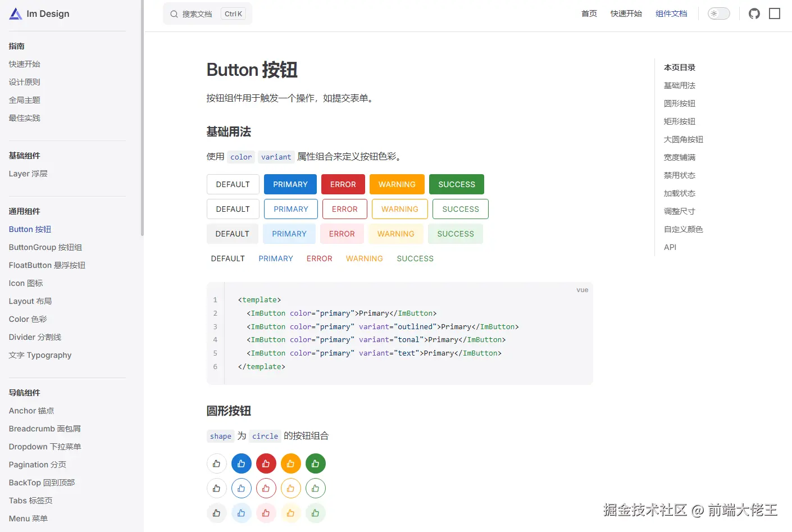Screen dimensions: 792x532
Task: Click the search magnifier icon
Action: pos(174,14)
